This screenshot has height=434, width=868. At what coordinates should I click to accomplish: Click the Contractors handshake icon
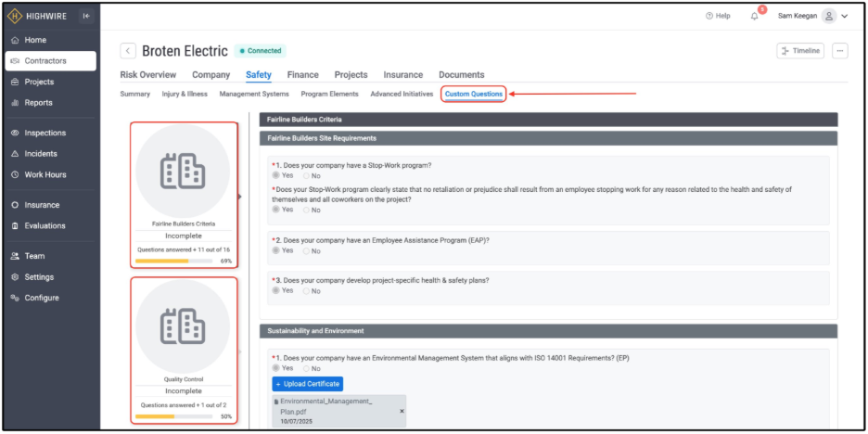click(15, 61)
